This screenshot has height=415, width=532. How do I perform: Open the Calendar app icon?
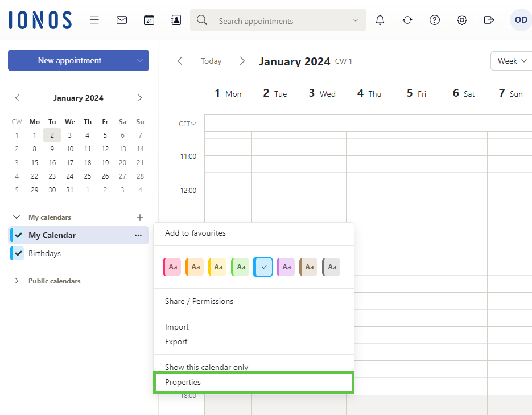[x=149, y=20]
